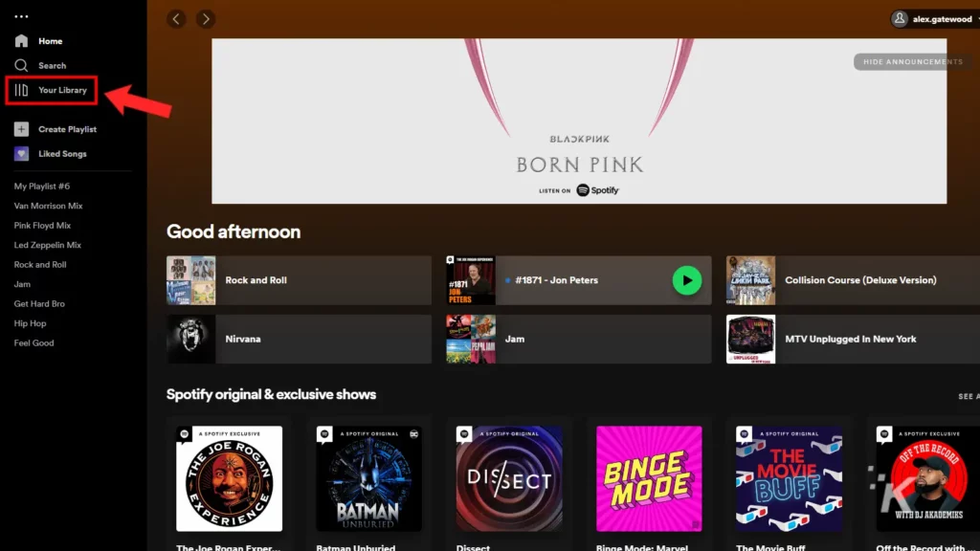Image resolution: width=980 pixels, height=551 pixels.
Task: Click the Rock and Roll collage thumbnail
Action: pyautogui.click(x=191, y=280)
